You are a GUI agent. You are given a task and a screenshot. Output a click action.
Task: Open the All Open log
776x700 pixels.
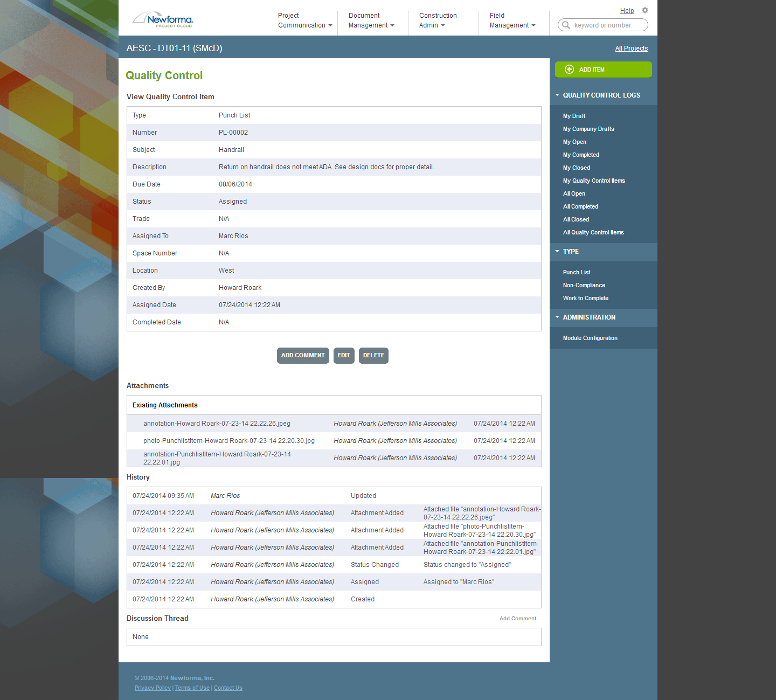tap(574, 193)
